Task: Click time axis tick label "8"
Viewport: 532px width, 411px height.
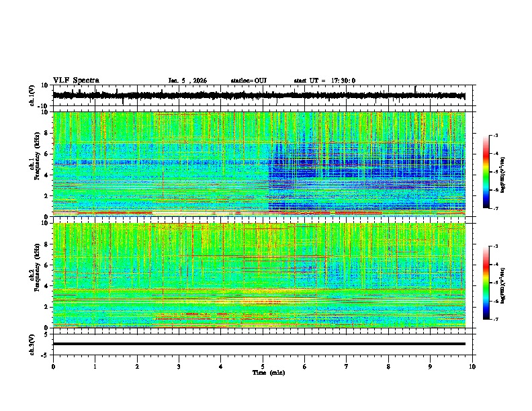Action: pos(388,367)
